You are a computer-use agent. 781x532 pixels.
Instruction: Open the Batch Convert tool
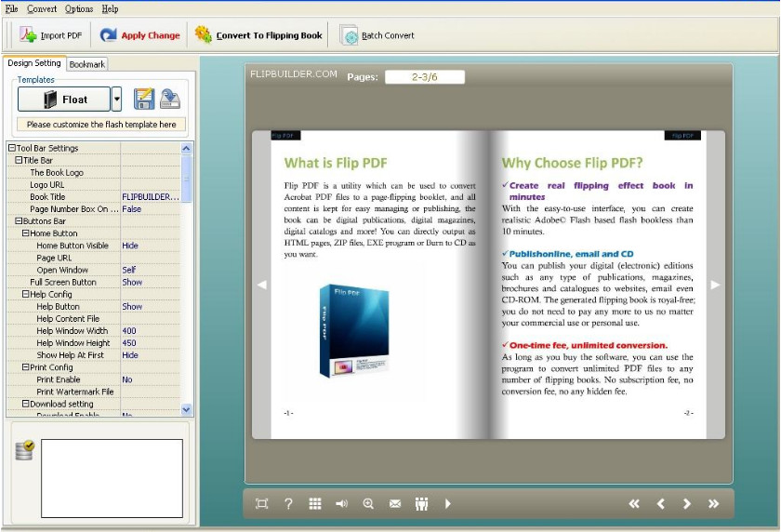point(377,35)
